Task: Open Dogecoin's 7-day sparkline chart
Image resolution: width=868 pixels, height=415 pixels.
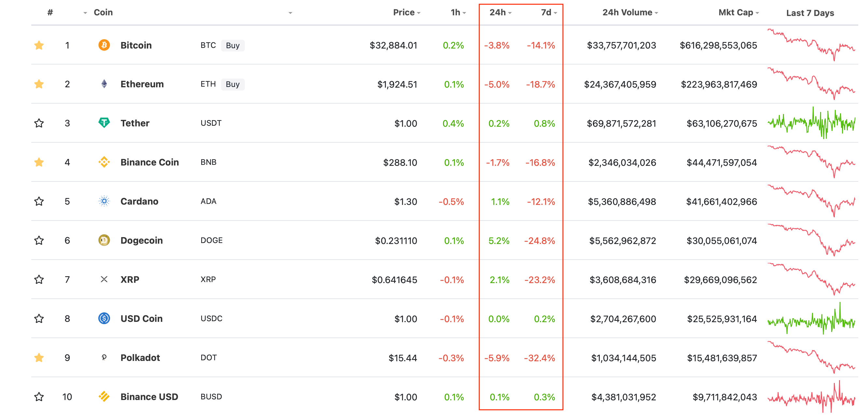Action: click(x=811, y=240)
